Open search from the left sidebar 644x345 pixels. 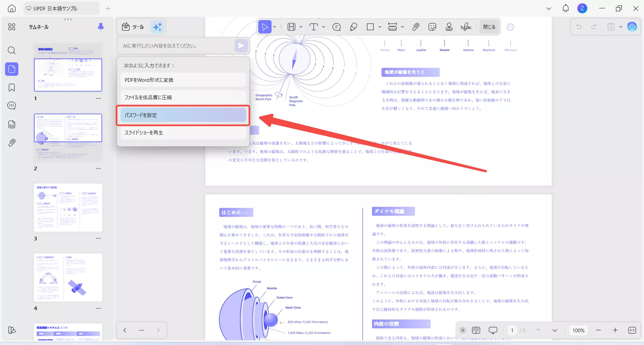click(11, 50)
